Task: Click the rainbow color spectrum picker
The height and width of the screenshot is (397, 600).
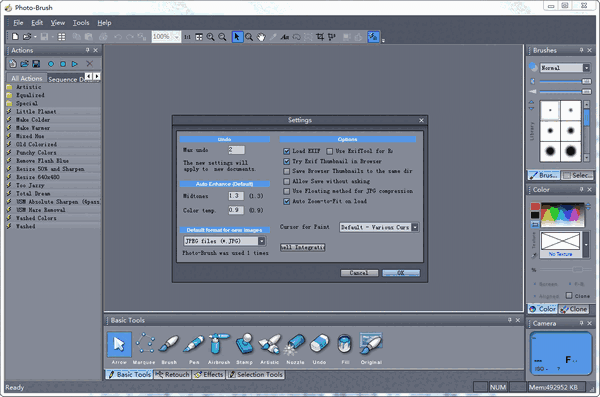Action: point(562,214)
